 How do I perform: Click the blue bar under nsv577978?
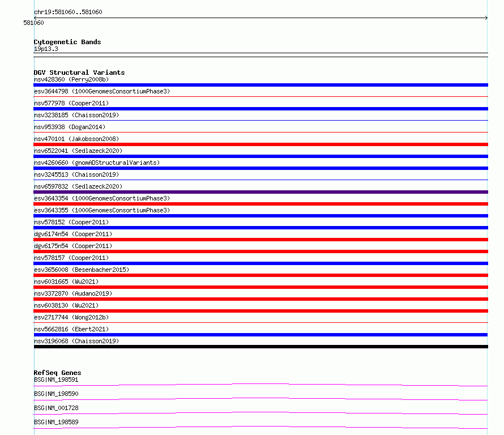coord(260,109)
